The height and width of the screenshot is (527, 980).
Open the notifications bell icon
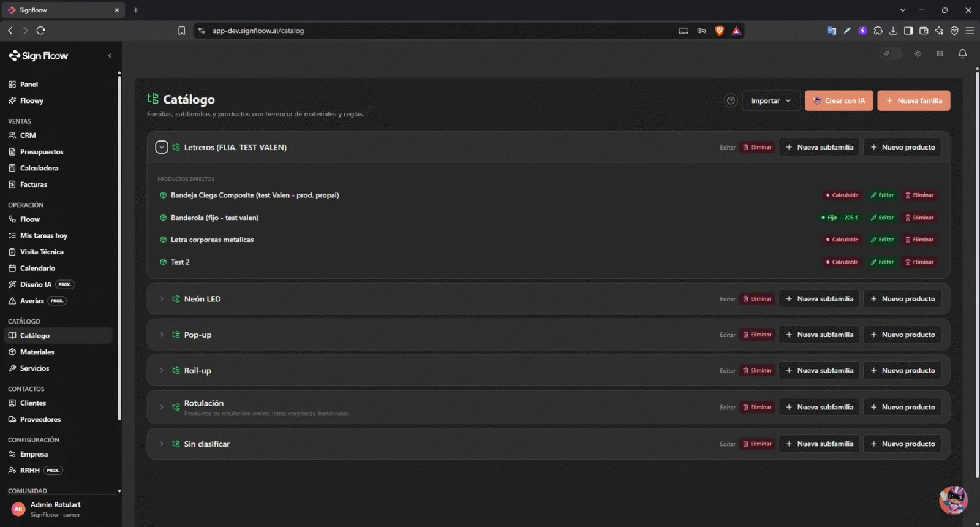tap(962, 54)
